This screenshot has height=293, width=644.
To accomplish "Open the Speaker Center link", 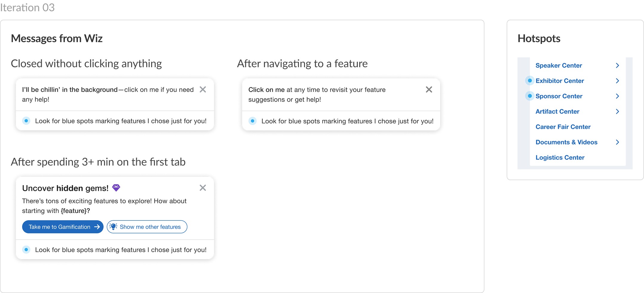I will click(x=559, y=65).
